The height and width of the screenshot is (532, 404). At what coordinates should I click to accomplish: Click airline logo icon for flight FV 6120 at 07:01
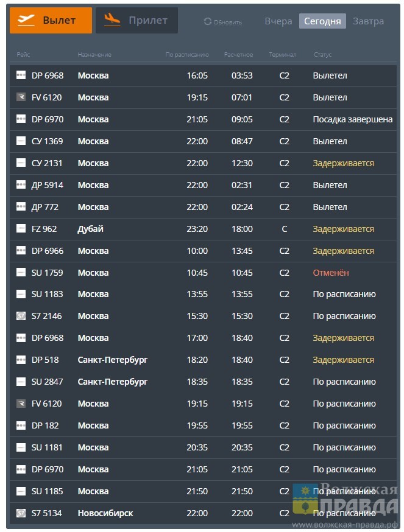21,97
